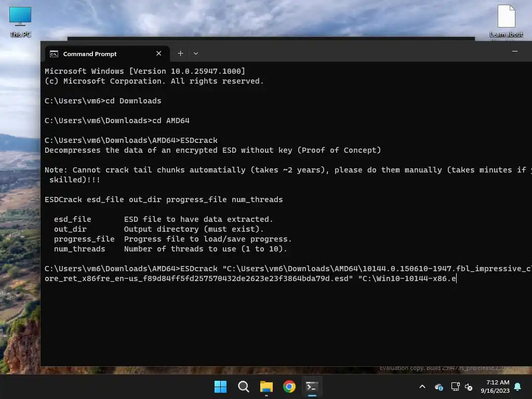Click the 'progress_file' parameter row

[x=172, y=239]
